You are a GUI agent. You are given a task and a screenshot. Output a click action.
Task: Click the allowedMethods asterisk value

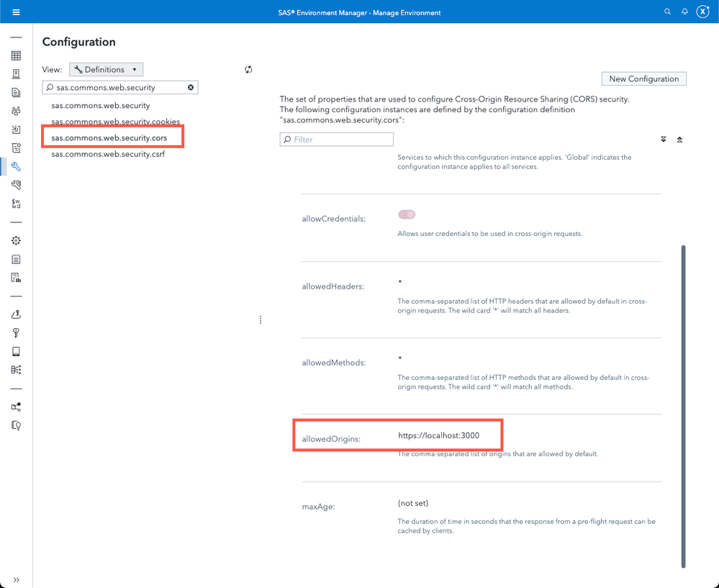400,358
